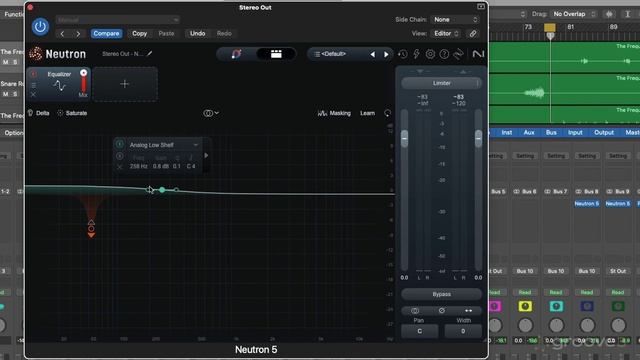Load previous Neutron preset arrow
The image size is (640, 360).
373,54
